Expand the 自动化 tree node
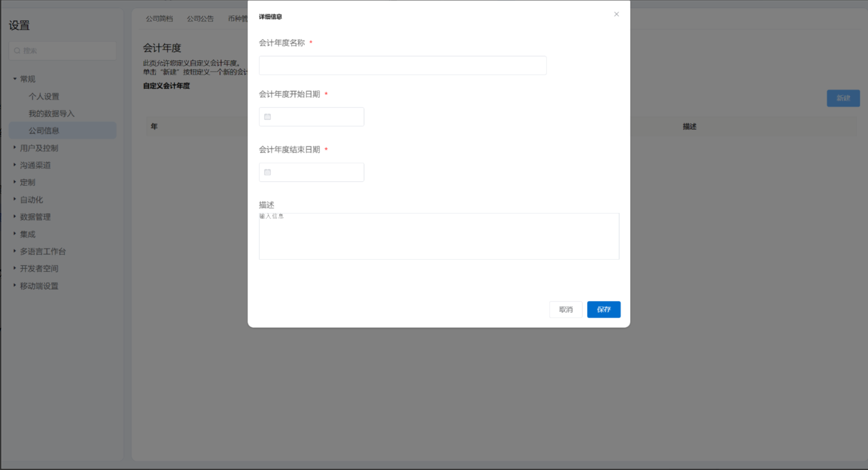Viewport: 868px width, 470px height. [x=15, y=199]
